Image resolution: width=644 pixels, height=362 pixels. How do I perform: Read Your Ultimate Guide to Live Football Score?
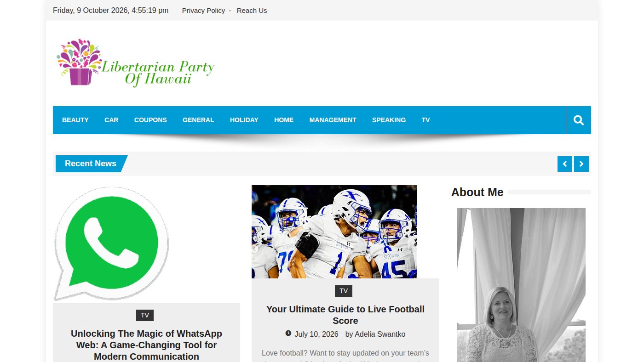345,315
